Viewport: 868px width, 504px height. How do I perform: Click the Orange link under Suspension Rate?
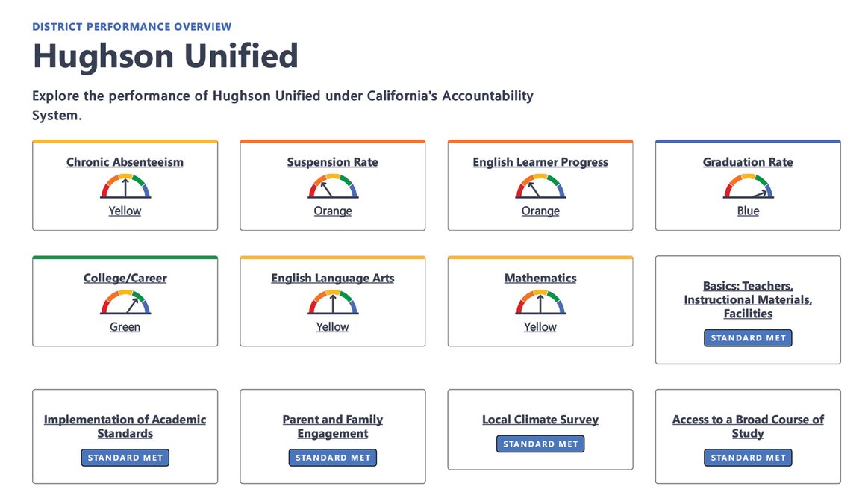[332, 211]
